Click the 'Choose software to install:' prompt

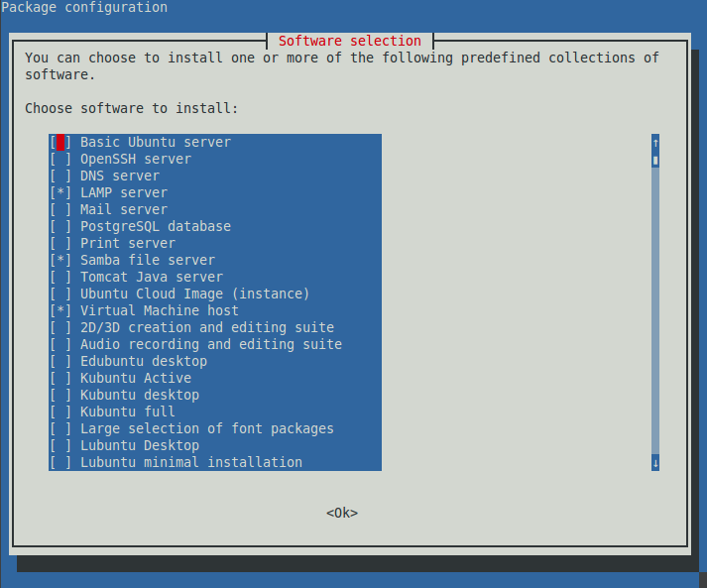(x=131, y=108)
